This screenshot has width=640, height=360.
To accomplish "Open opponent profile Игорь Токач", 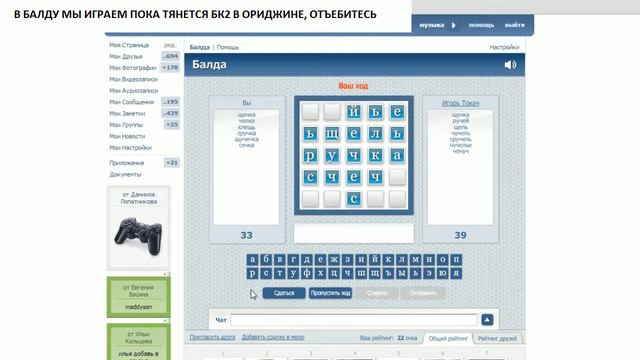I will (460, 103).
